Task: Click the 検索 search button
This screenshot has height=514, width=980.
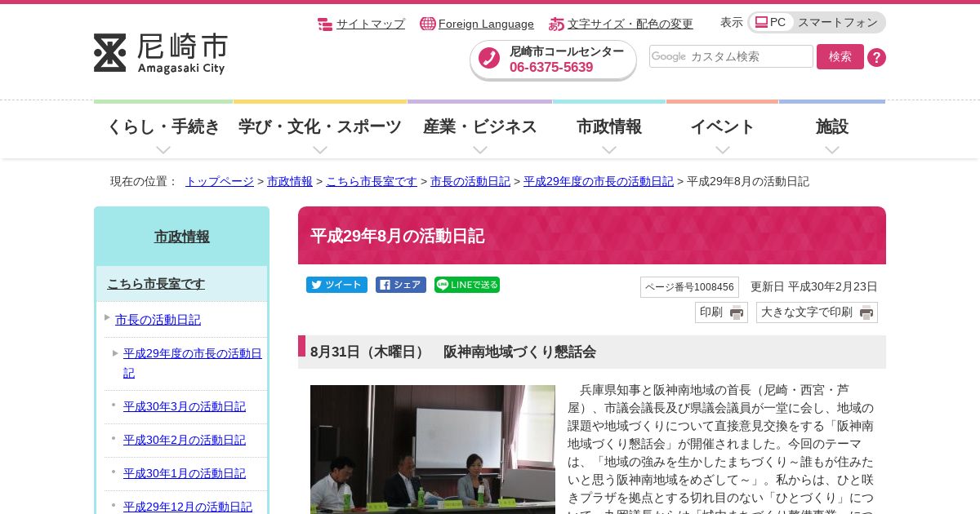Action: [840, 56]
